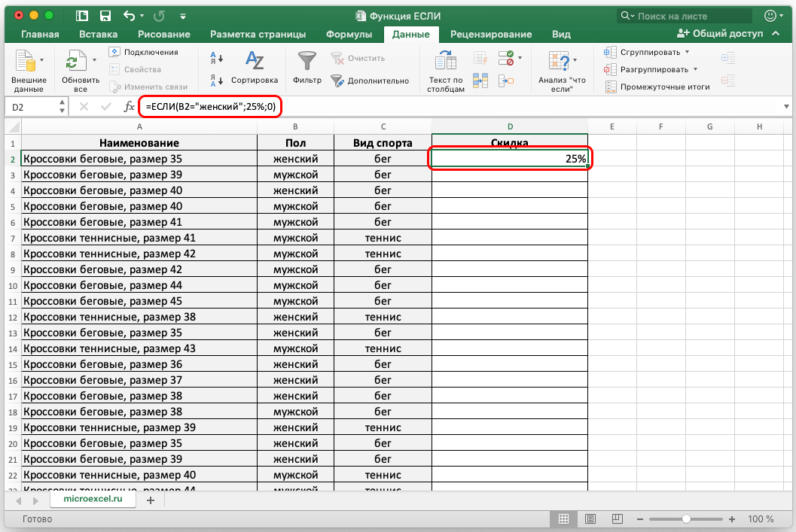Click the Undo arrow icon
The height and width of the screenshot is (532, 796).
coord(129,16)
